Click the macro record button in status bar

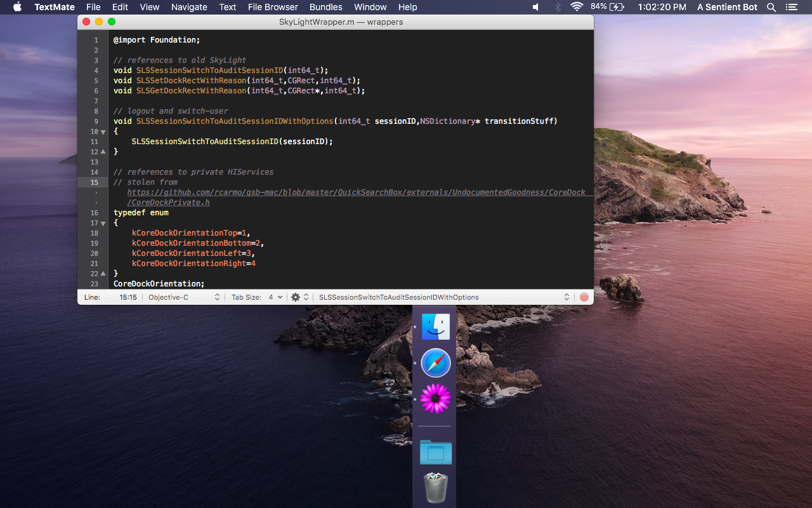(584, 297)
